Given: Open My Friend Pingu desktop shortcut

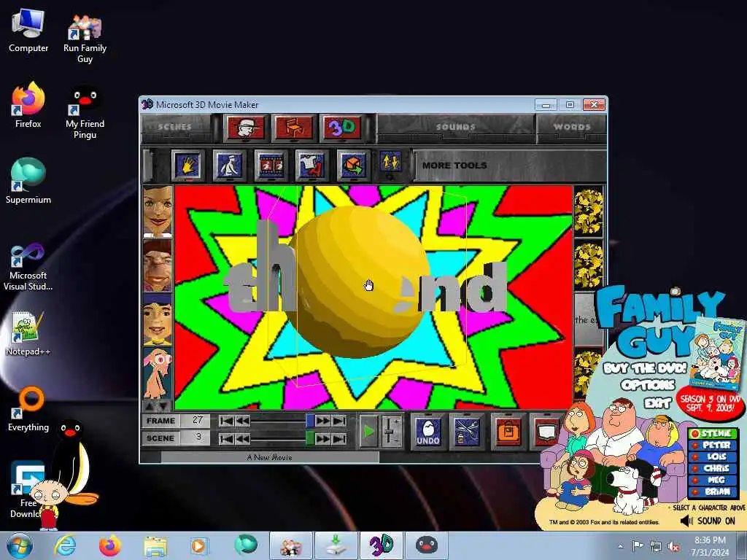Looking at the screenshot, I should 85,112.
